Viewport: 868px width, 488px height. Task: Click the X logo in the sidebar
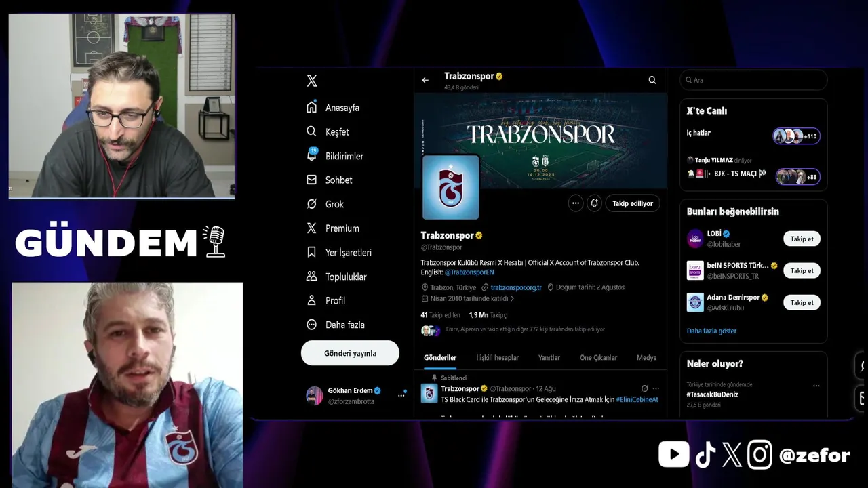pos(312,81)
